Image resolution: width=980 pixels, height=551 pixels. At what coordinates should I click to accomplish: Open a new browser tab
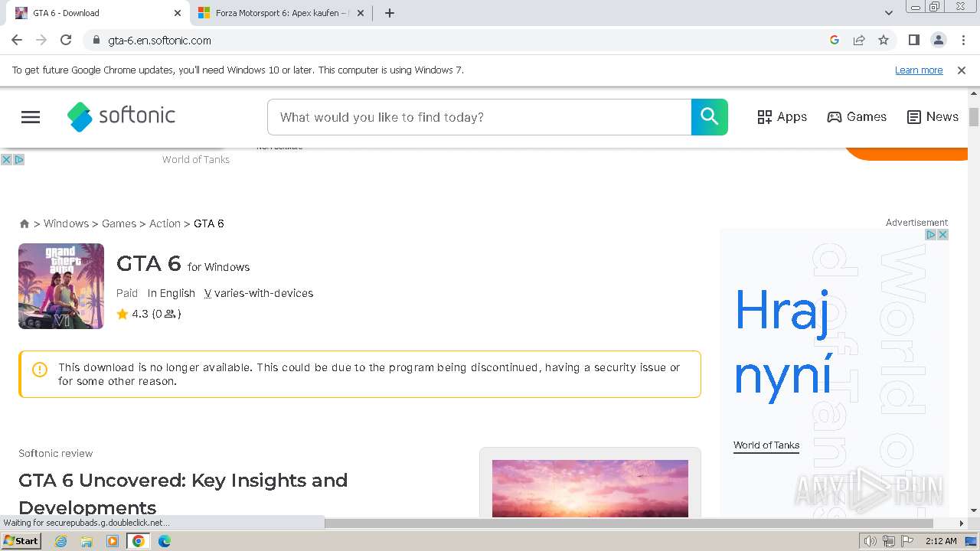pyautogui.click(x=389, y=13)
